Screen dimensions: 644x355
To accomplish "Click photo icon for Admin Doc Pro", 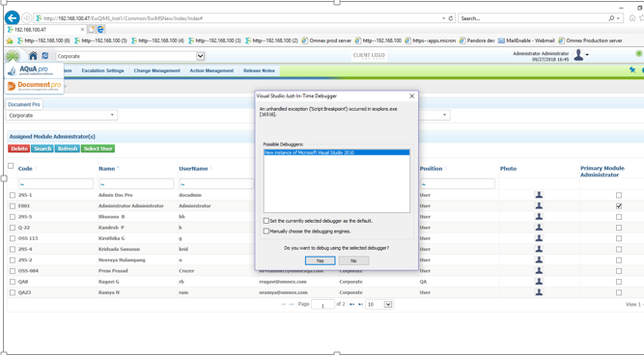I will 539,195.
